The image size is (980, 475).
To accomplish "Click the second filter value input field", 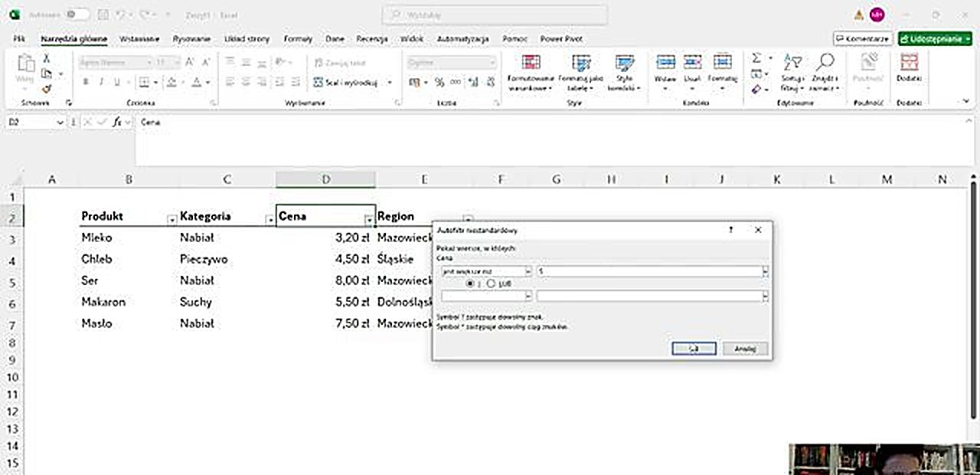I will (649, 296).
